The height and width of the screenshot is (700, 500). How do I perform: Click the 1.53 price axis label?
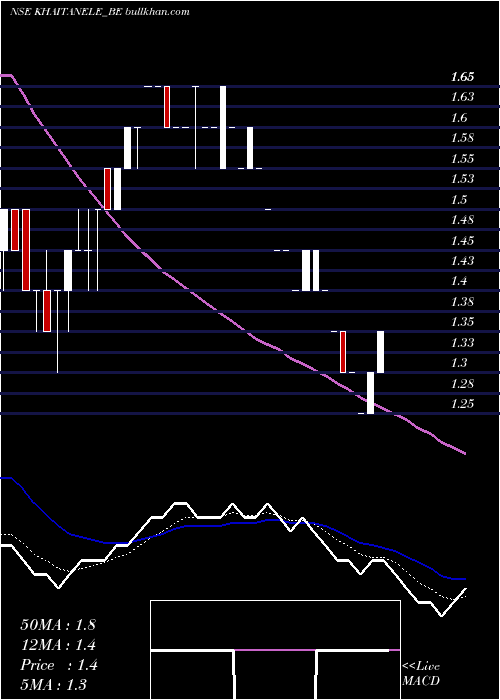(x=462, y=179)
